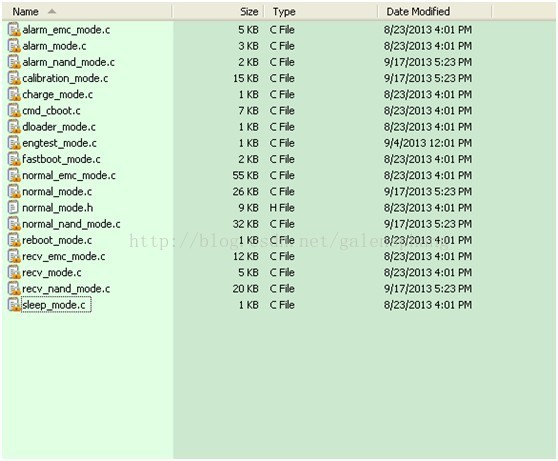
Task: Click the alarm_nand_mode.c file icon
Action: (14, 62)
